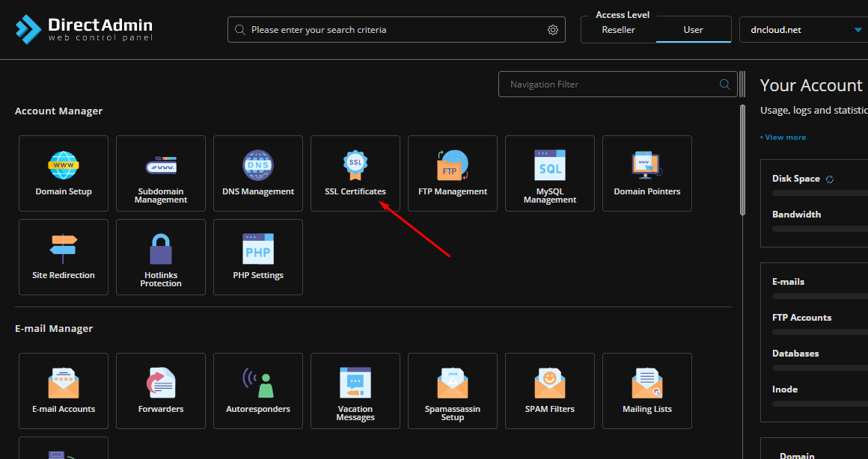Viewport: 868px width, 459px height.
Task: Open Subdomain Management
Action: [161, 173]
